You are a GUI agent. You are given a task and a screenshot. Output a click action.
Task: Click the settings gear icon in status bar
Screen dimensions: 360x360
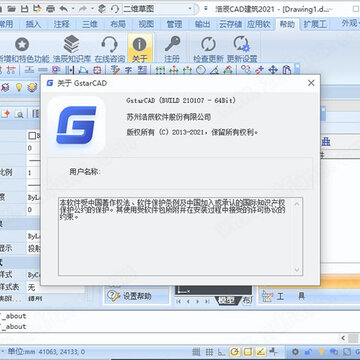(x=295, y=351)
